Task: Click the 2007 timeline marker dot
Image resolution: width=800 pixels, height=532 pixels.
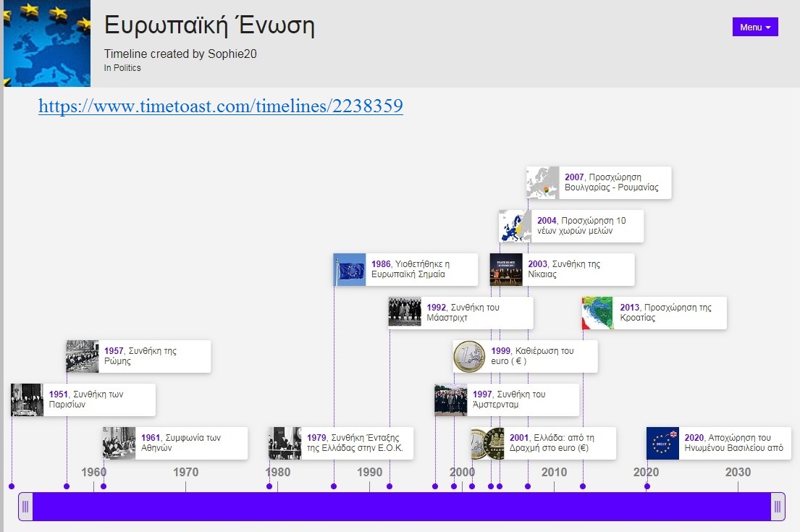Action: click(x=528, y=486)
